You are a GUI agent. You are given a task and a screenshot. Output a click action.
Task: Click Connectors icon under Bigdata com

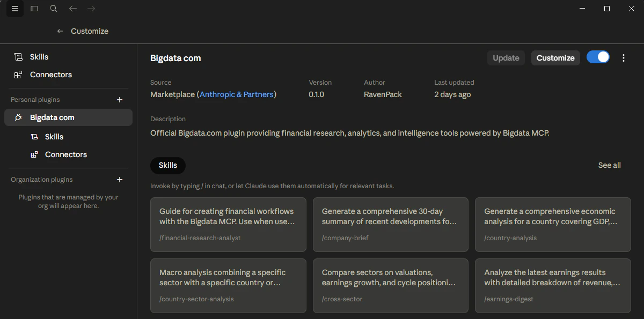tap(34, 154)
